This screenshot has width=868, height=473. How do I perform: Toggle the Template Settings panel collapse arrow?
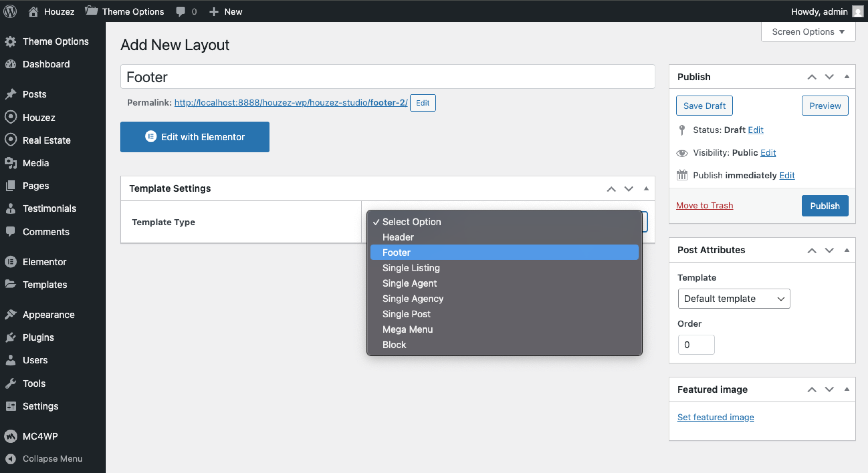click(x=646, y=188)
